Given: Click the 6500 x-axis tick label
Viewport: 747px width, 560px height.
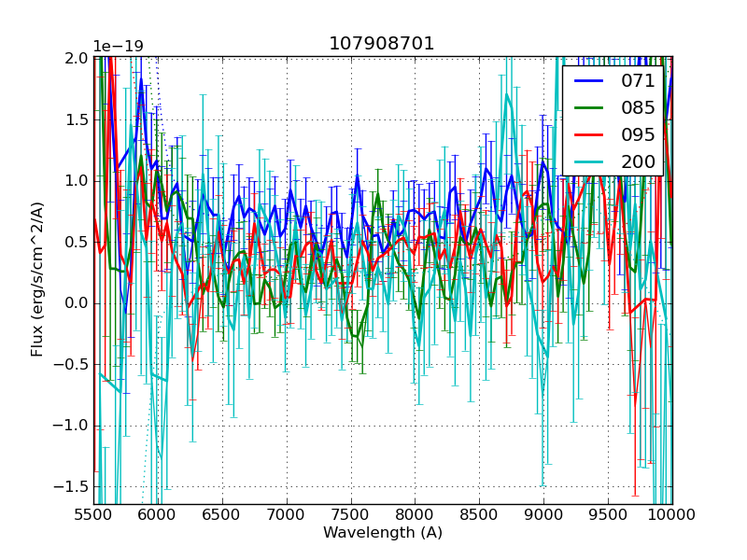Looking at the screenshot, I should point(221,515).
